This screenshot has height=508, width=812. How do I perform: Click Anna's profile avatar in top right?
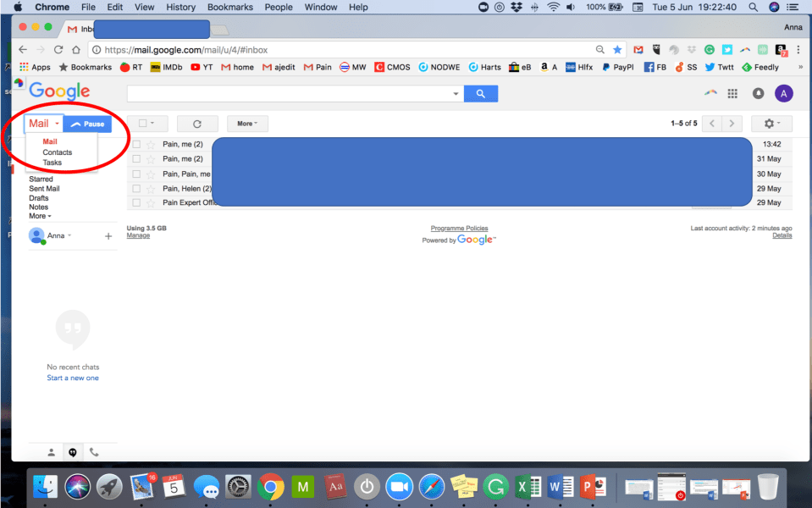click(x=783, y=93)
